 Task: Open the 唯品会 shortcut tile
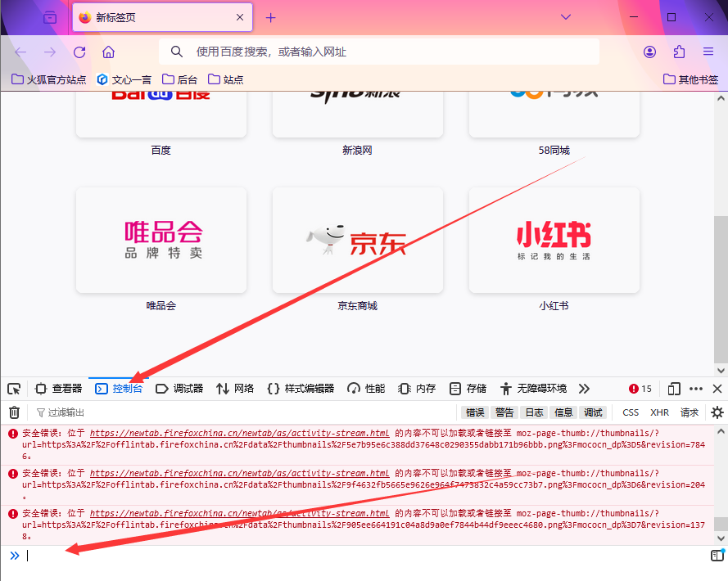161,241
